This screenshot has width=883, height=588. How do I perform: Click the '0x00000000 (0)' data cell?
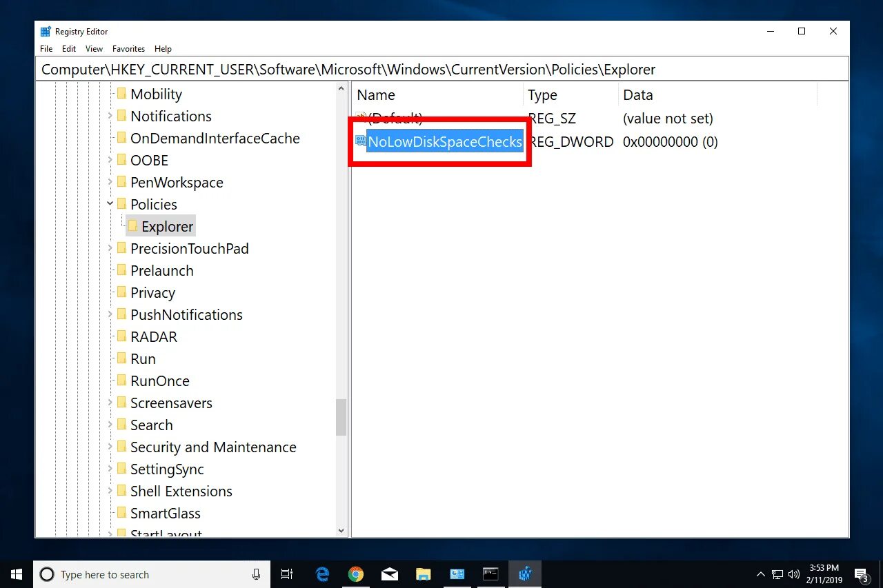point(671,141)
